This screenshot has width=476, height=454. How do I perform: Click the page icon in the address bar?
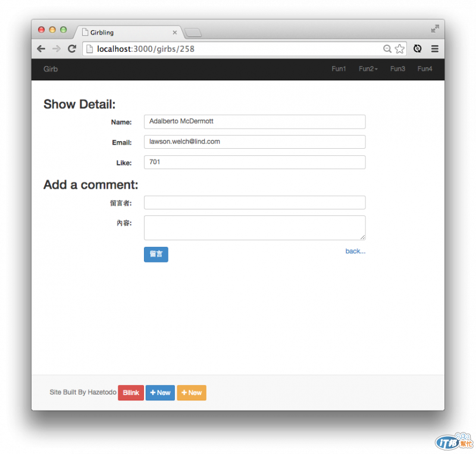click(x=90, y=49)
